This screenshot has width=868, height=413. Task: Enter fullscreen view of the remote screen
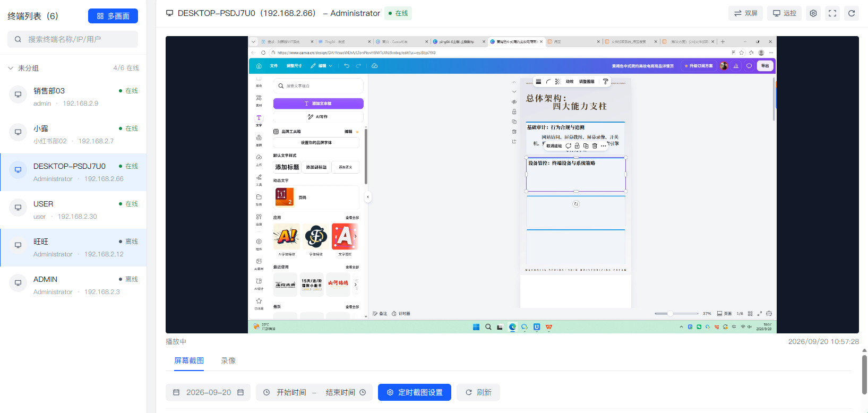tap(832, 13)
